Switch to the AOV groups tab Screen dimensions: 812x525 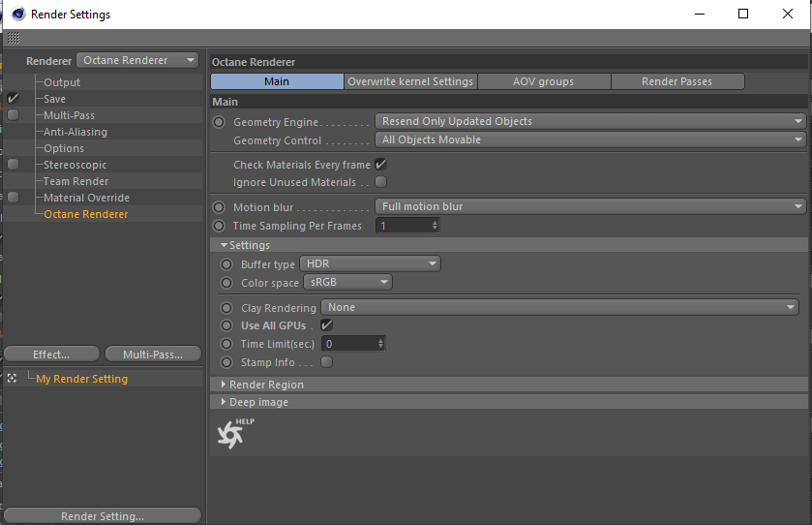click(x=544, y=81)
